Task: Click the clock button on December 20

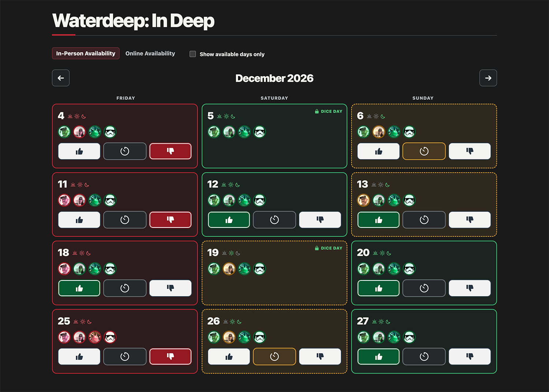Action: point(424,288)
